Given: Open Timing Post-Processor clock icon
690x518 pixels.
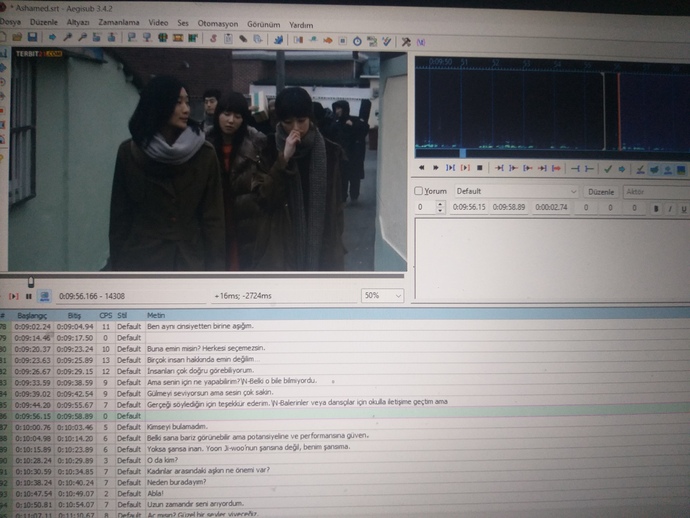Looking at the screenshot, I should pos(357,41).
